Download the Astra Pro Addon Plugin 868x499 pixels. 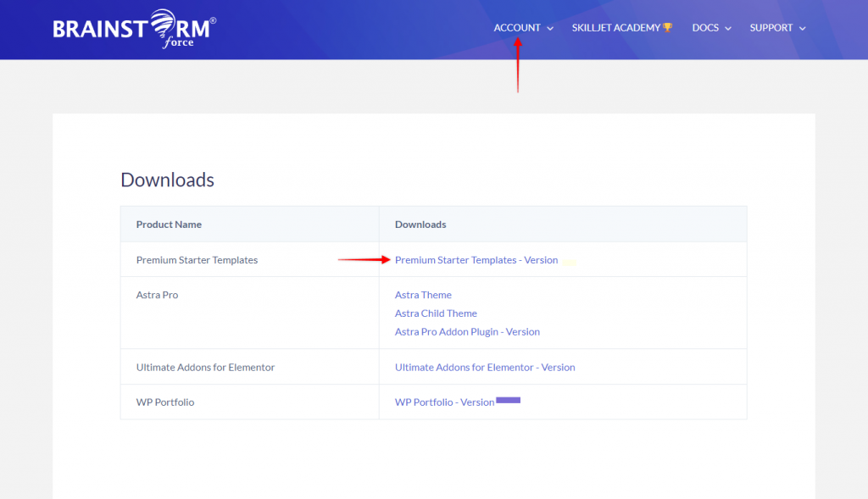point(467,331)
